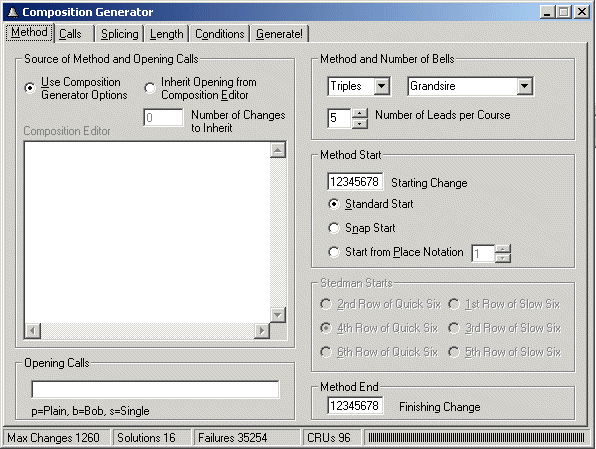This screenshot has width=596, height=449.
Task: Click the bell icon in title bar
Action: (x=13, y=12)
